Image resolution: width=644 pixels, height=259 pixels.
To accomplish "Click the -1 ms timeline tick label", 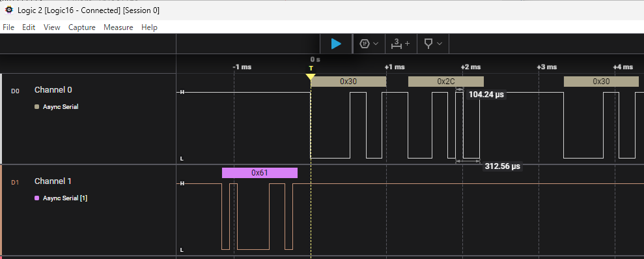I will (x=242, y=67).
